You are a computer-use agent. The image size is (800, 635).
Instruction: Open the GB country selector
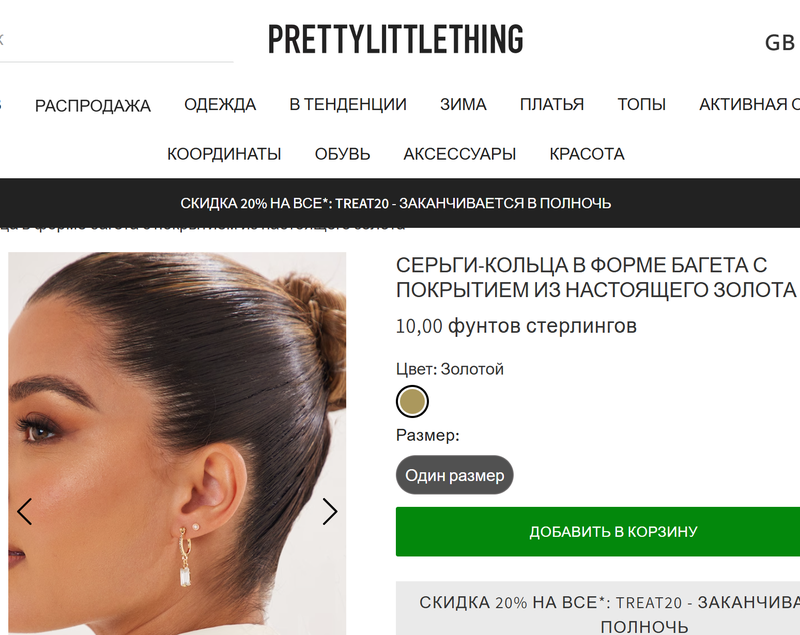(780, 43)
